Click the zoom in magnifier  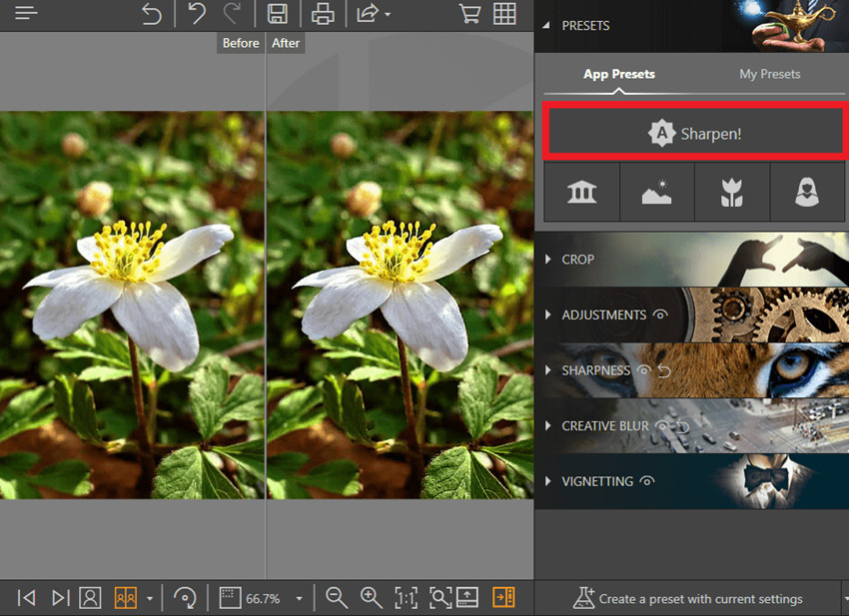[x=372, y=597]
